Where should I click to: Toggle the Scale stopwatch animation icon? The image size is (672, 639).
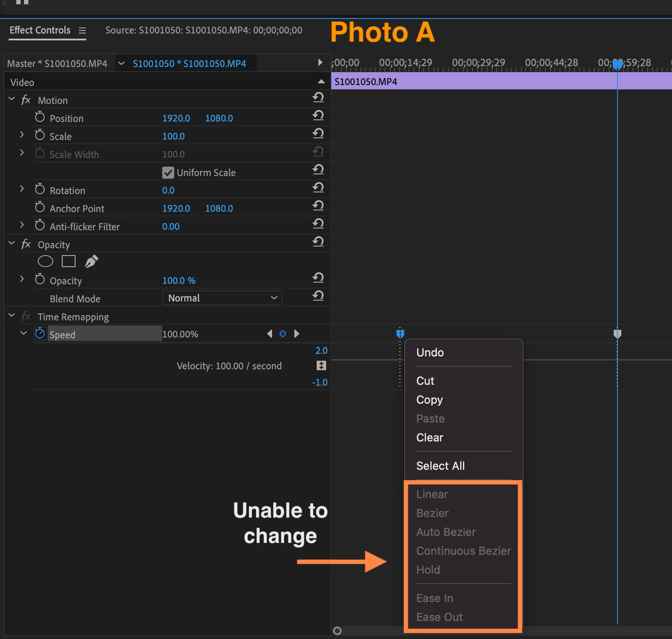(40, 135)
